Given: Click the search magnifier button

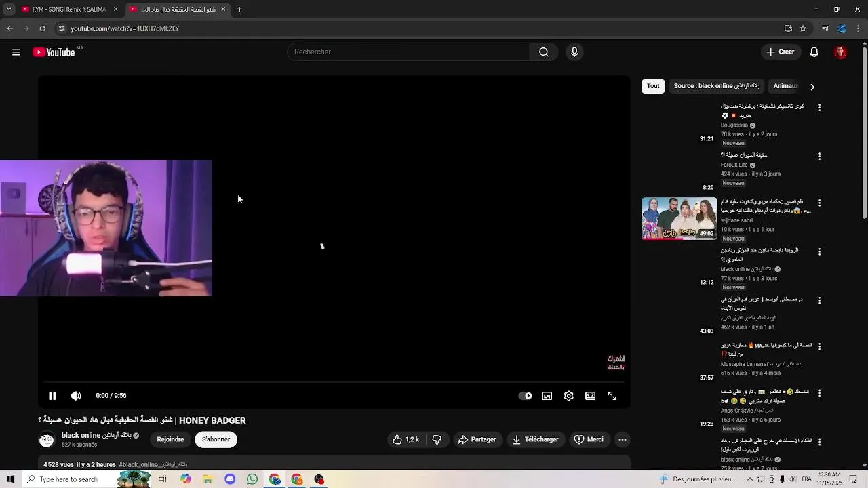Looking at the screenshot, I should tap(543, 52).
